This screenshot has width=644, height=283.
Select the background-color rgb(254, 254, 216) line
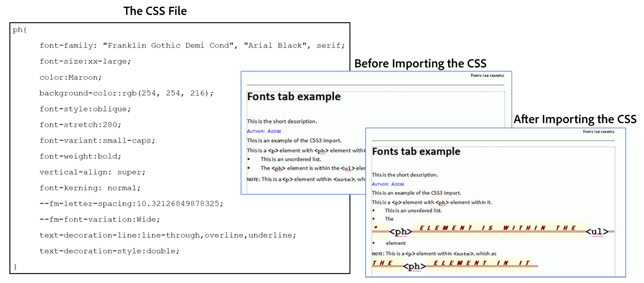click(126, 93)
